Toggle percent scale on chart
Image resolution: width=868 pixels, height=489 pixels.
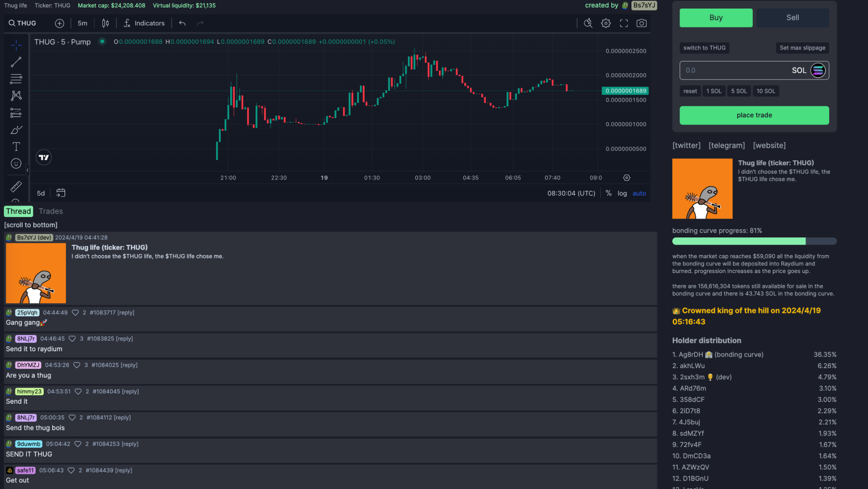click(609, 193)
